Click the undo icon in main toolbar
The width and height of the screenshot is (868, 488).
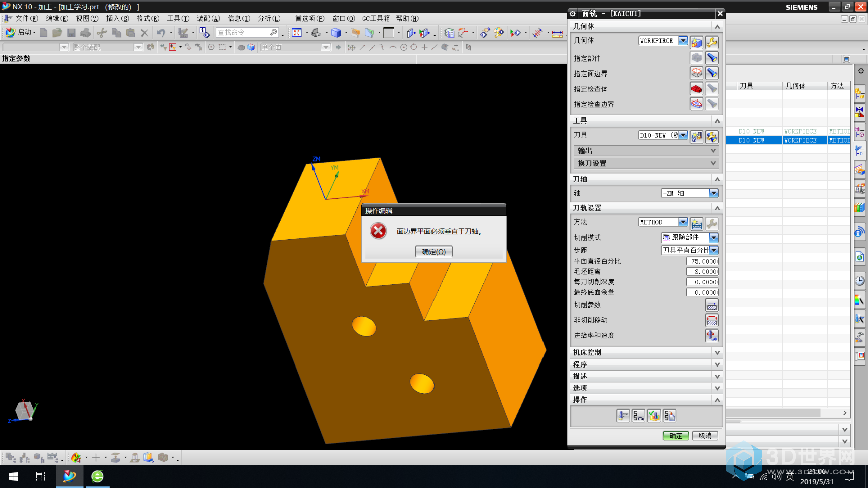tap(161, 33)
